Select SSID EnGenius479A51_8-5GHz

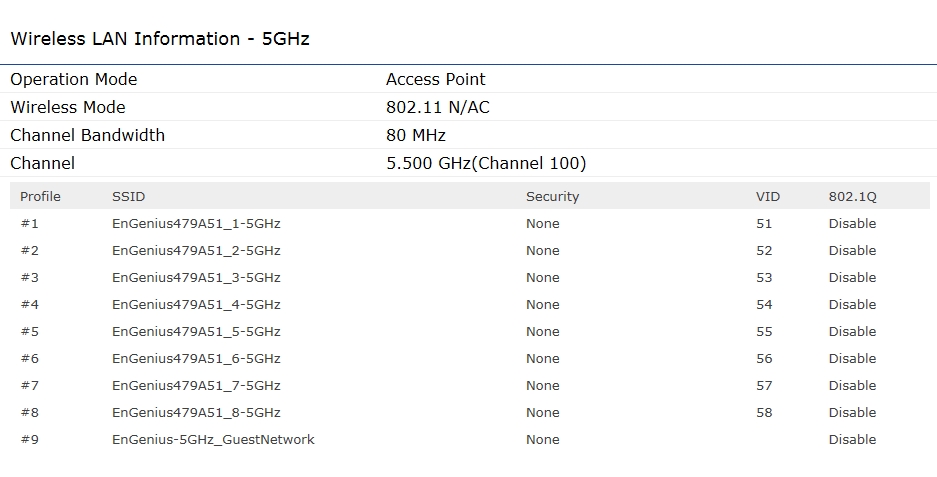click(196, 412)
